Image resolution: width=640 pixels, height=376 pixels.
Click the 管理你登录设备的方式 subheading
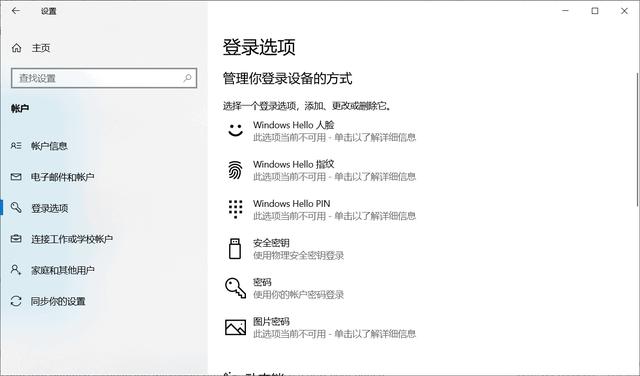(287, 78)
